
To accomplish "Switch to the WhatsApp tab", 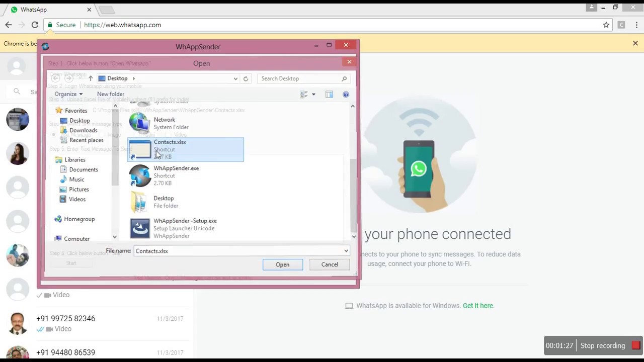I will point(49,10).
